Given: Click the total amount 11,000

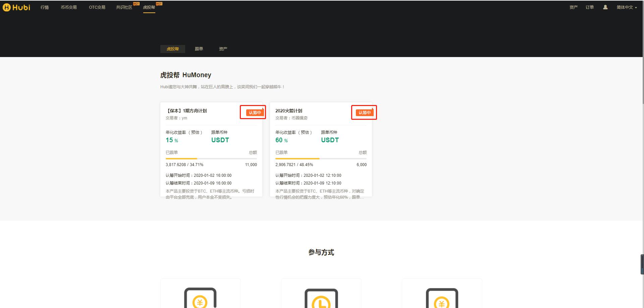Looking at the screenshot, I should (251, 165).
